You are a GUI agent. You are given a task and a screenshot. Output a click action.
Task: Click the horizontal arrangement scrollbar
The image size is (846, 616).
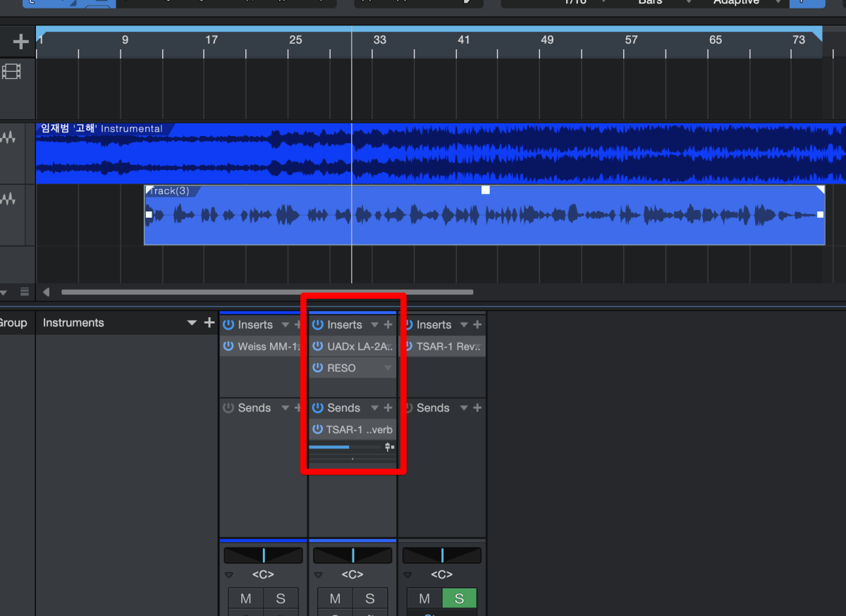point(267,292)
